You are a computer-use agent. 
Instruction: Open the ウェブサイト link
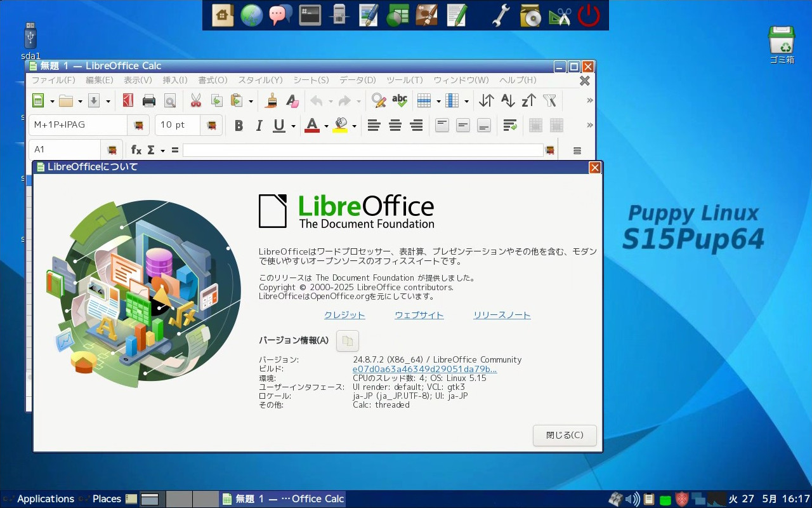[x=419, y=315]
